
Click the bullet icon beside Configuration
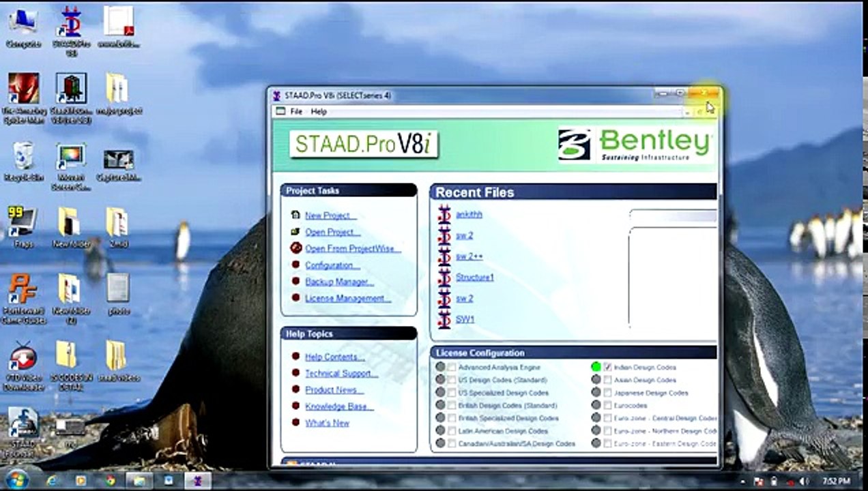coord(295,265)
